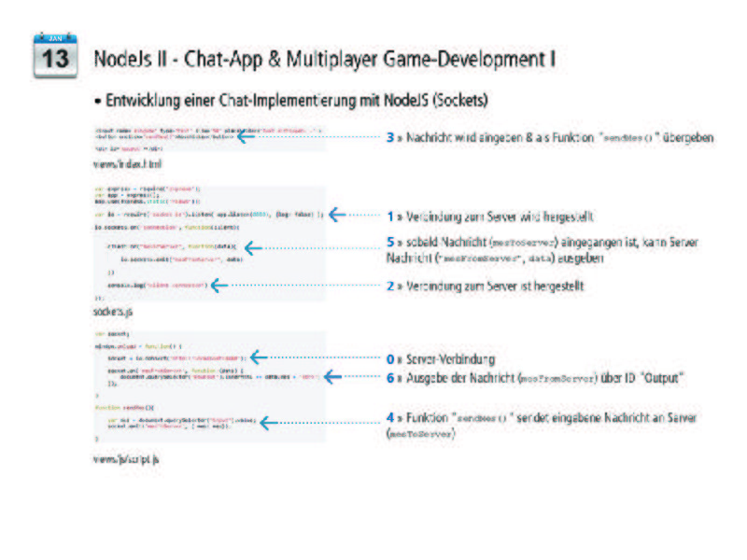Click the index.html code snippet block

(210, 139)
